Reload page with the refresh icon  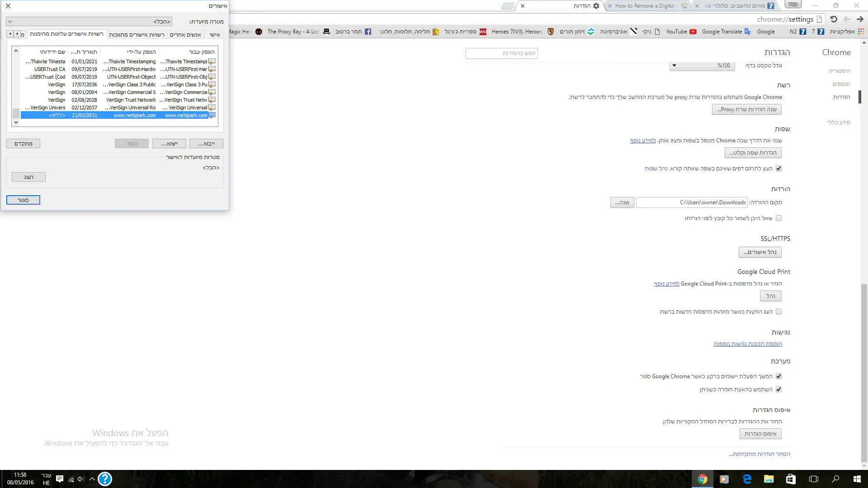pyautogui.click(x=834, y=19)
